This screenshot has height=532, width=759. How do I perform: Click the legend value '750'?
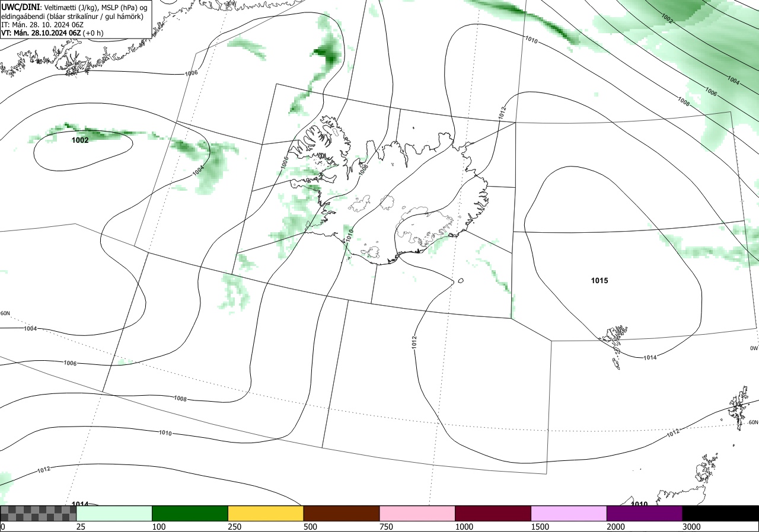coord(386,527)
